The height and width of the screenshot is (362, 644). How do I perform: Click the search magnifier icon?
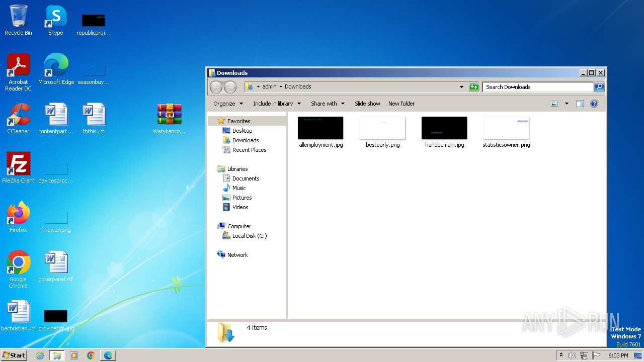[x=599, y=87]
